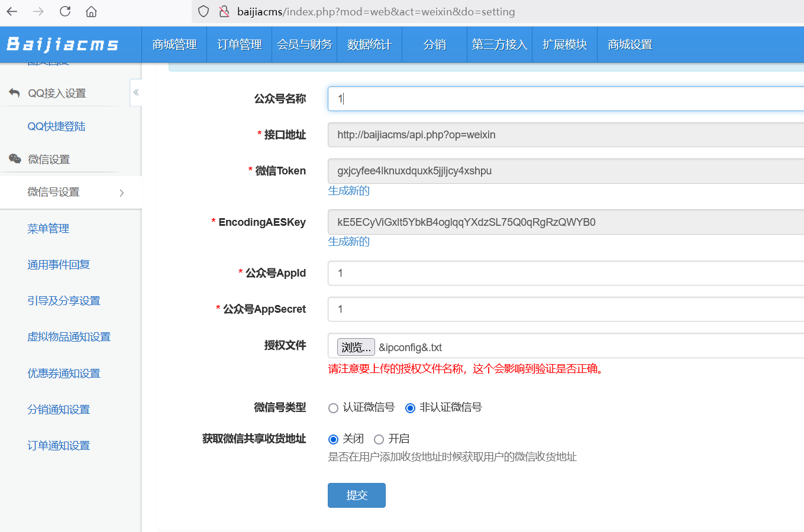Screen dimensions: 804x532
Task: Collapse sidebar with double-chevron handle
Action: (x=136, y=92)
